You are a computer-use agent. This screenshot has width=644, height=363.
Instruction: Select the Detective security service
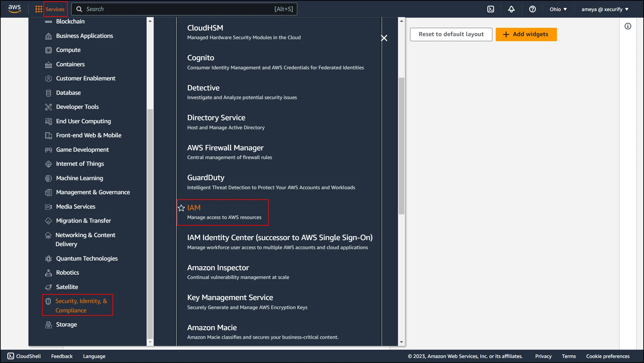[203, 87]
